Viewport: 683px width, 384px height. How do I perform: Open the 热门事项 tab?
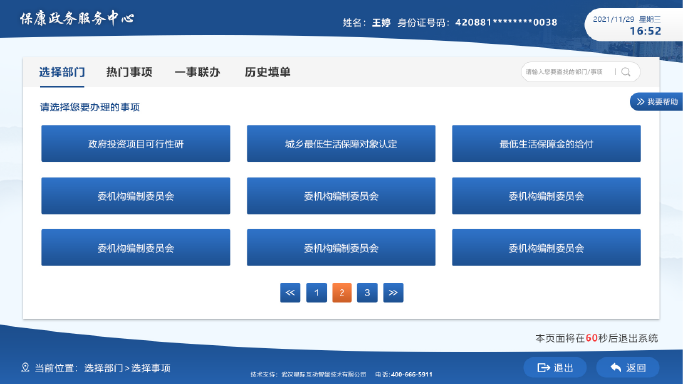pos(129,72)
